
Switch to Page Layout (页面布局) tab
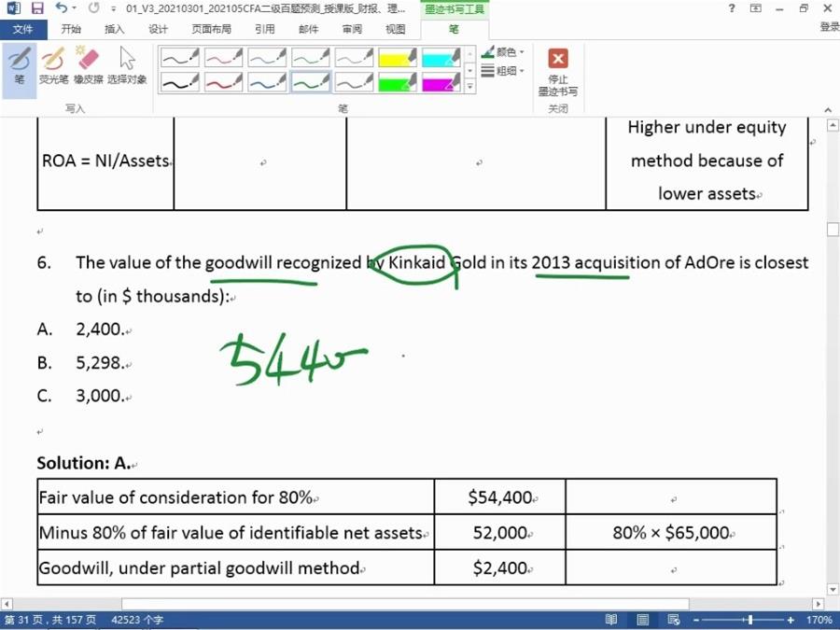pos(211,29)
